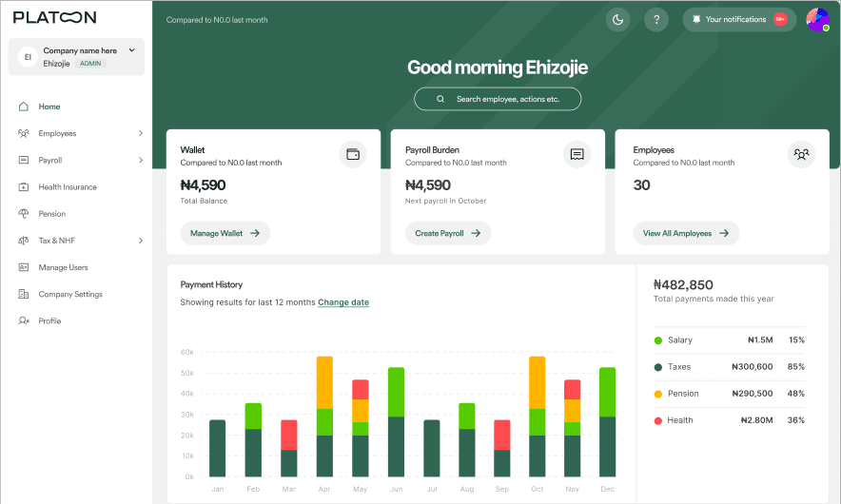The width and height of the screenshot is (841, 504).
Task: Open Your notifications button
Action: click(739, 19)
